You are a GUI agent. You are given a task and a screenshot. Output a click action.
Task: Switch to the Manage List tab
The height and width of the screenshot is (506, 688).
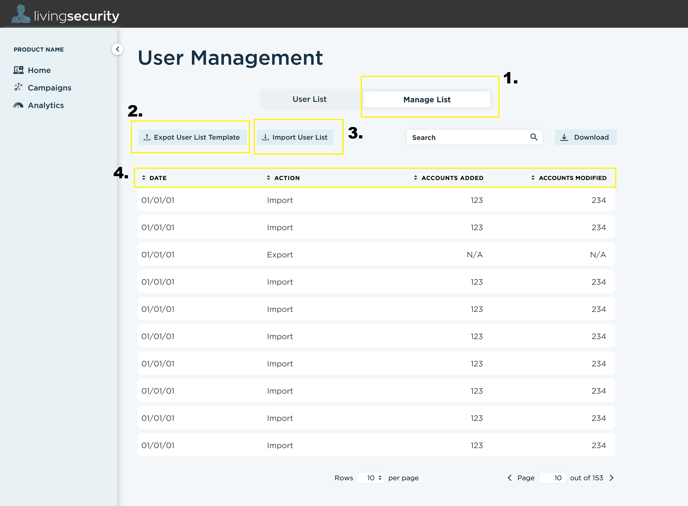427,100
